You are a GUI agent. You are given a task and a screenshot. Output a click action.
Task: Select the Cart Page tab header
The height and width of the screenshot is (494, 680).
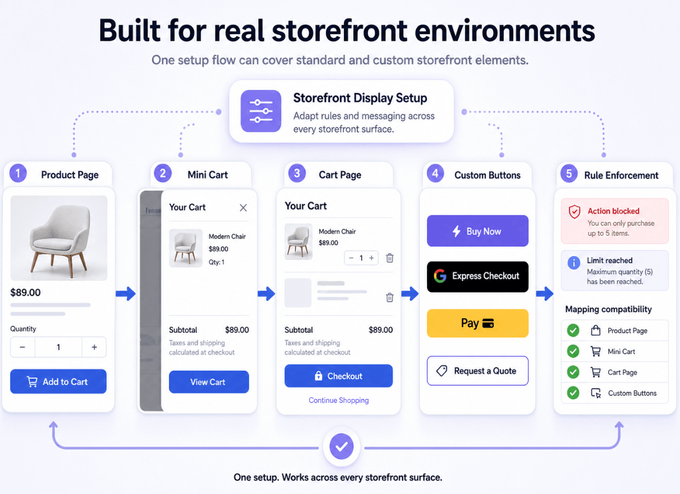coord(339,175)
